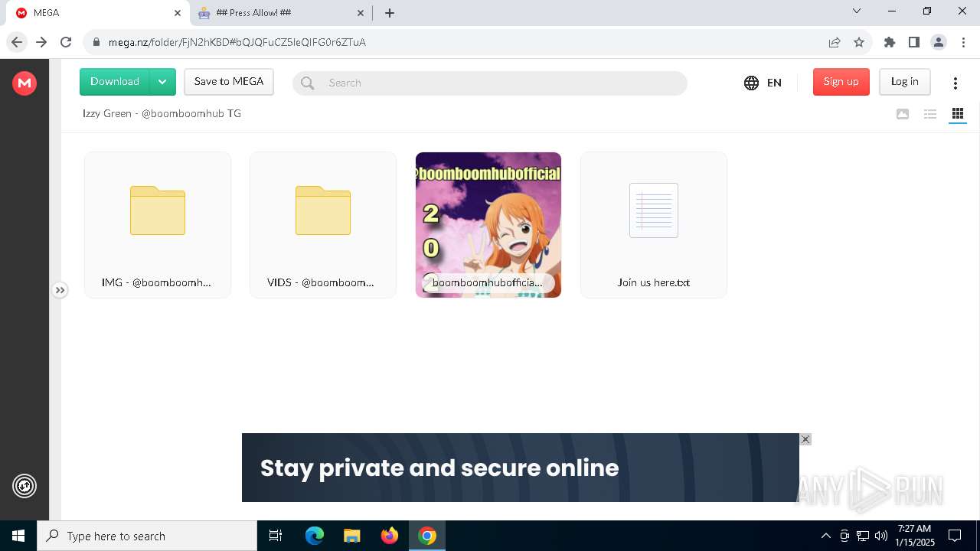The image size is (980, 551).
Task: Open the language selector globe EN
Action: coord(763,83)
